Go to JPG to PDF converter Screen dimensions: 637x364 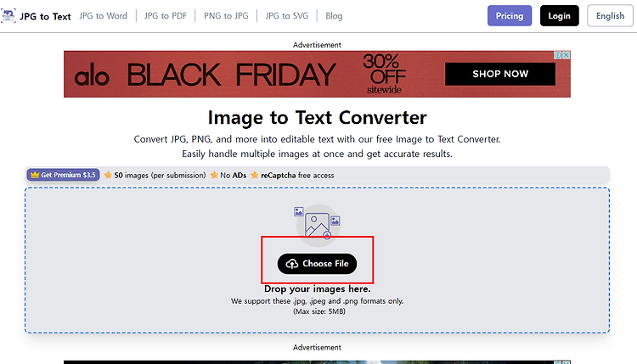coord(166,16)
